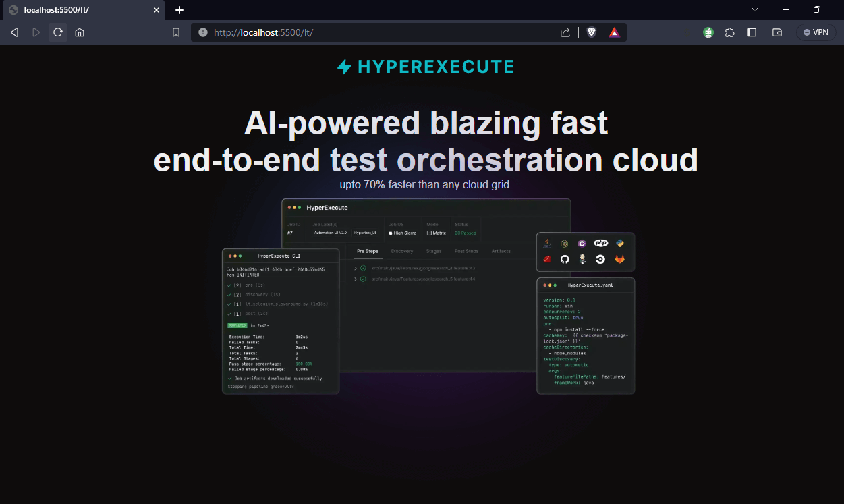Click the PHP icon
Screen dimensions: 844x504
click(600, 243)
